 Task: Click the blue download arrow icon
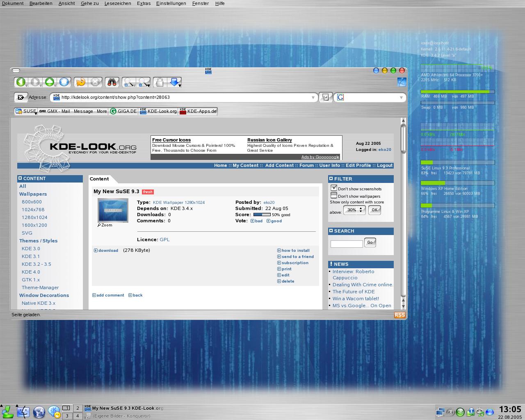point(174,82)
